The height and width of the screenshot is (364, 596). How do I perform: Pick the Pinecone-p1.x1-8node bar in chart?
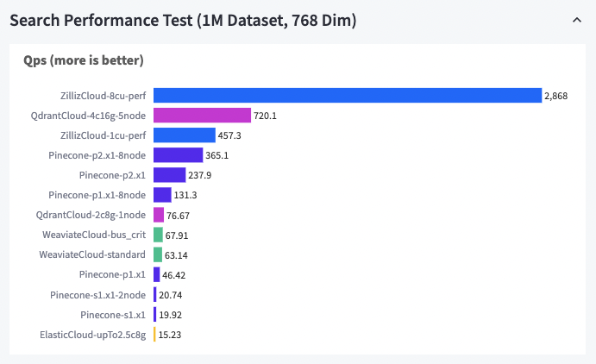(162, 195)
